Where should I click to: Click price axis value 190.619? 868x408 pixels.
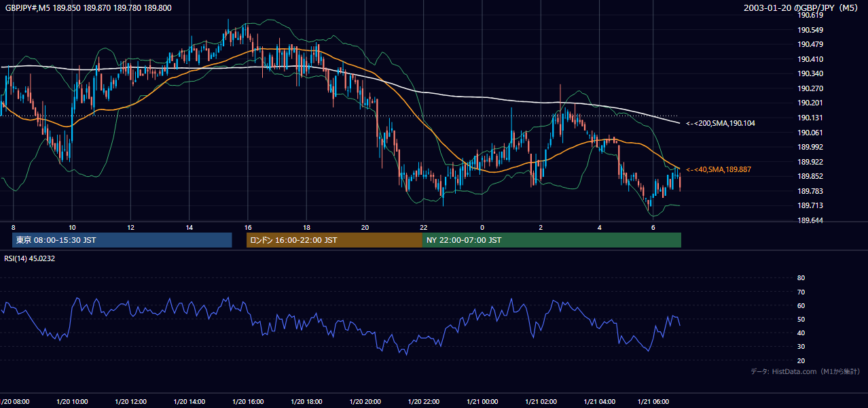click(x=811, y=15)
